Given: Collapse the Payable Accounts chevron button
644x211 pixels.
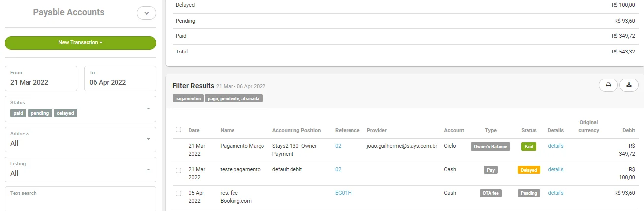Looking at the screenshot, I should (x=146, y=13).
